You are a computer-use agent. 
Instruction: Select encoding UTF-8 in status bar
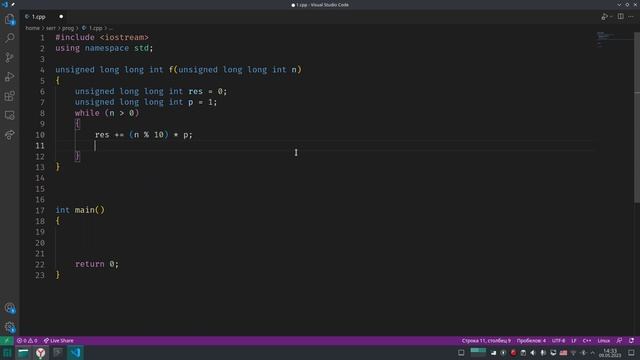[558, 340]
